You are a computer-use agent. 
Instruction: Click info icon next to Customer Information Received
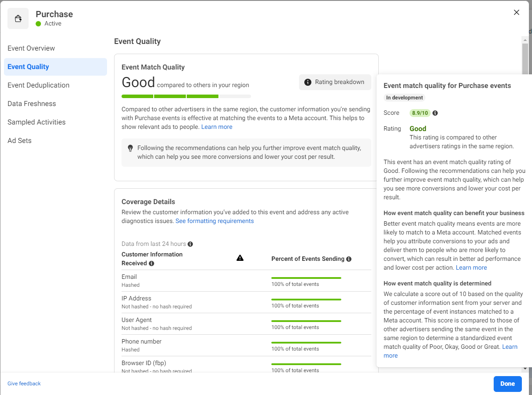tap(151, 263)
